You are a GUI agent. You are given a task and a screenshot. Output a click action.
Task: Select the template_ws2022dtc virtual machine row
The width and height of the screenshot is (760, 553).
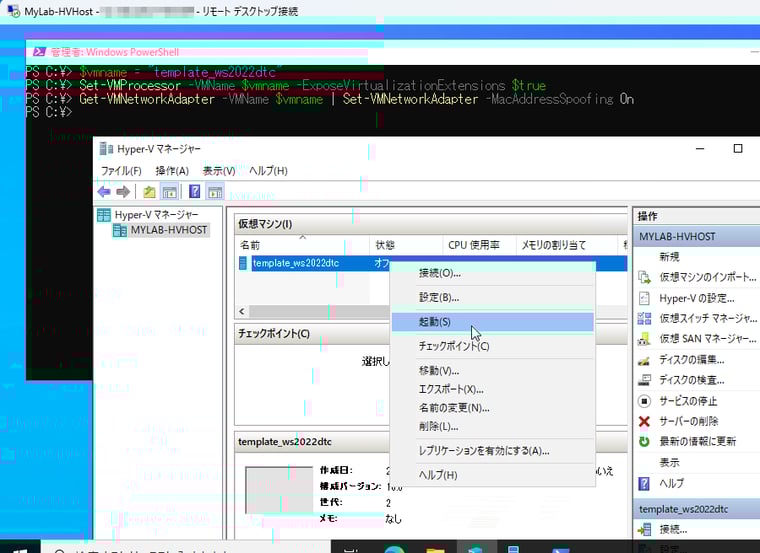point(433,263)
